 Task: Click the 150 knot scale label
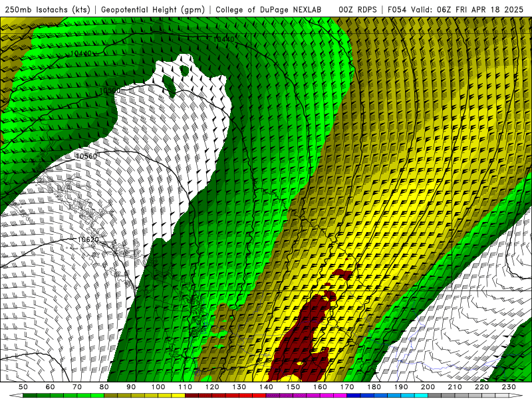pos(293,387)
